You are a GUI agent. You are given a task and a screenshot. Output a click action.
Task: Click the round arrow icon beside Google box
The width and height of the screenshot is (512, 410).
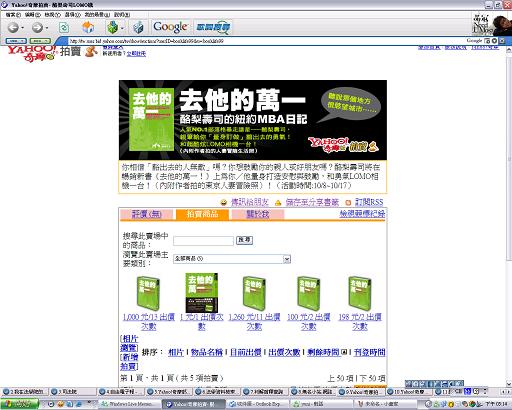pyautogui.click(x=495, y=41)
